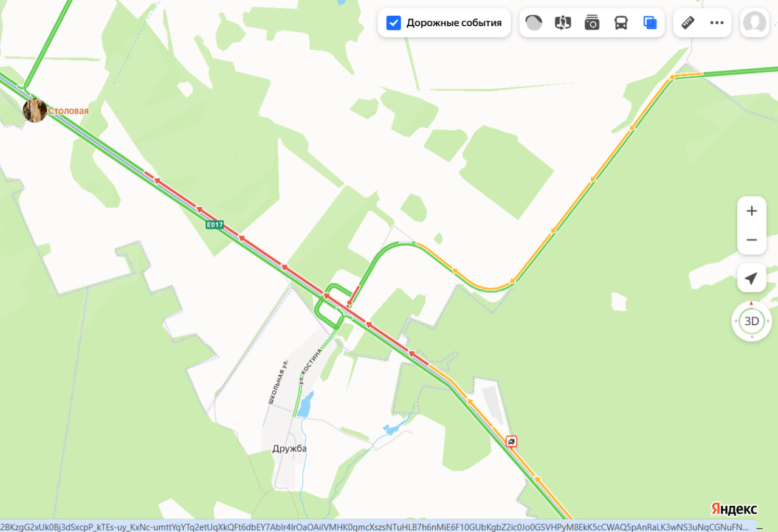Screen dimensions: 778x532
Task: Select the ruler measurement tool
Action: tap(688, 23)
